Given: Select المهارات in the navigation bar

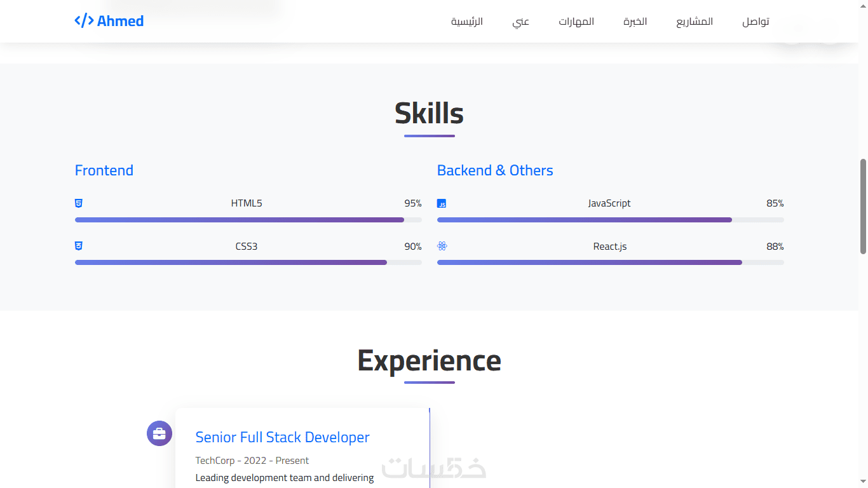Looking at the screenshot, I should [x=576, y=22].
